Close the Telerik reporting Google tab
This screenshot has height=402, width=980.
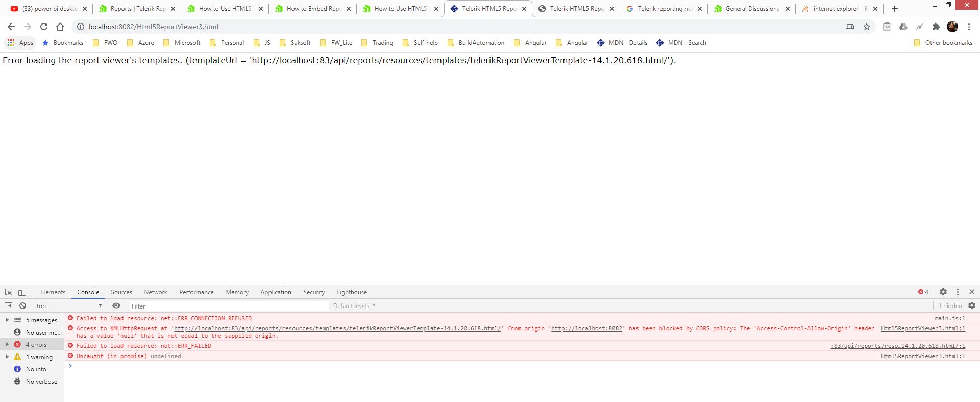point(699,9)
